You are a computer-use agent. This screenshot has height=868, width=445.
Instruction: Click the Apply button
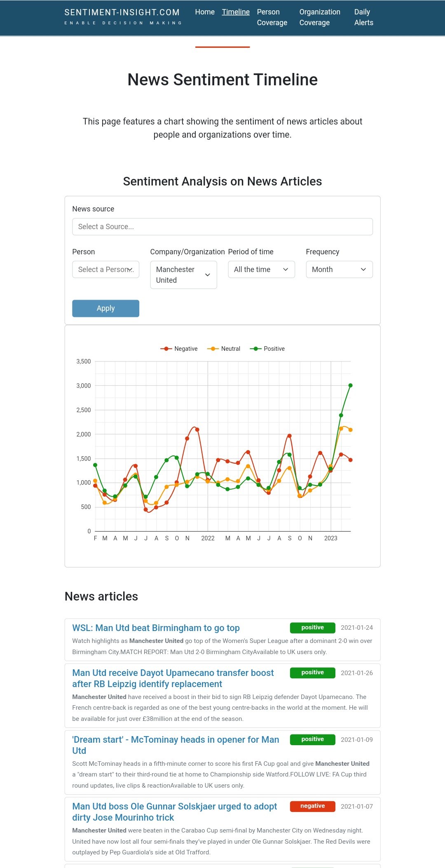tap(106, 308)
